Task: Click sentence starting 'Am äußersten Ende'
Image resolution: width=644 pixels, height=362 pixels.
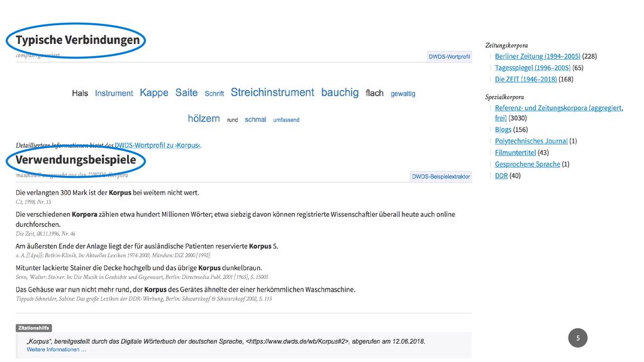Action: 147,246
